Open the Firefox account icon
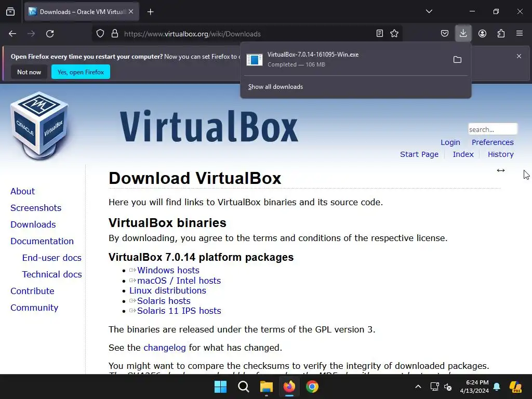Screen dimensions: 532x399 [482, 33]
